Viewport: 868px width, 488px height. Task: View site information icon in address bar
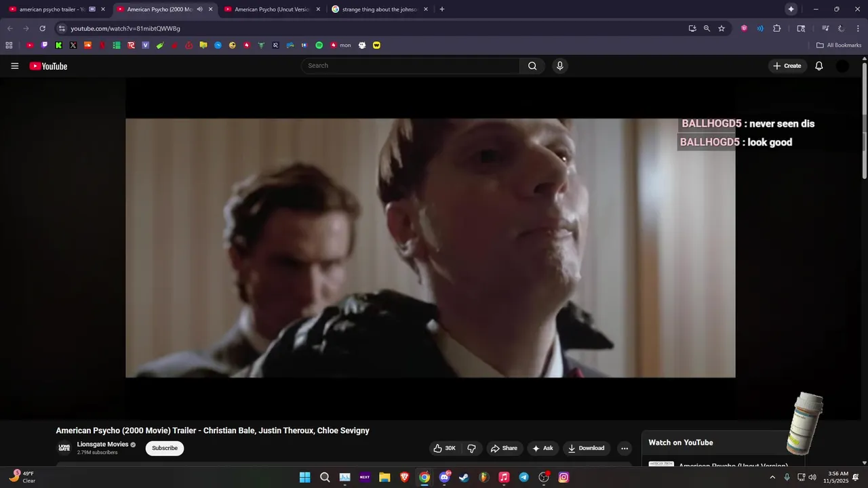(61, 28)
